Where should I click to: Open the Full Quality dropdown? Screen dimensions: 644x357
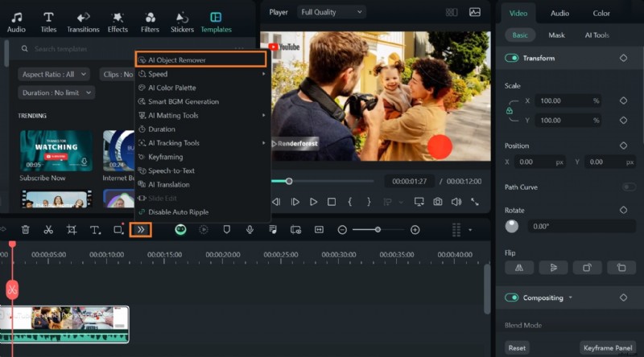click(331, 12)
